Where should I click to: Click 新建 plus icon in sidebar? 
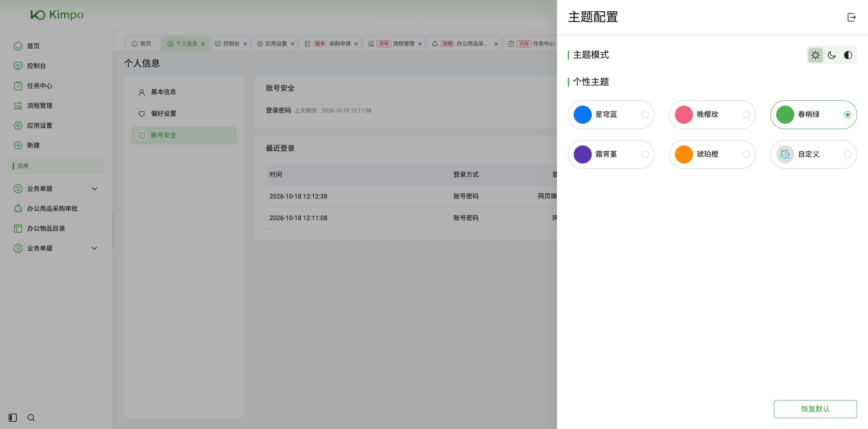click(x=18, y=145)
